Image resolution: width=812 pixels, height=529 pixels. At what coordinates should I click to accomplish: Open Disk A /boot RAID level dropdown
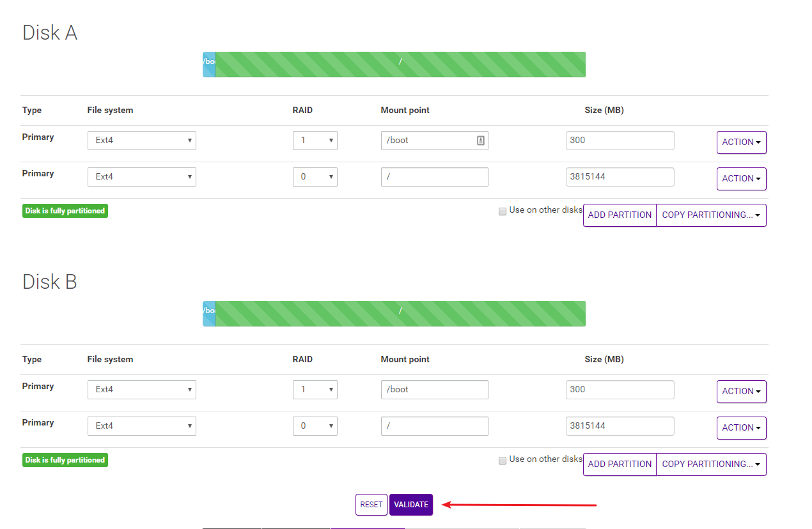pos(315,141)
